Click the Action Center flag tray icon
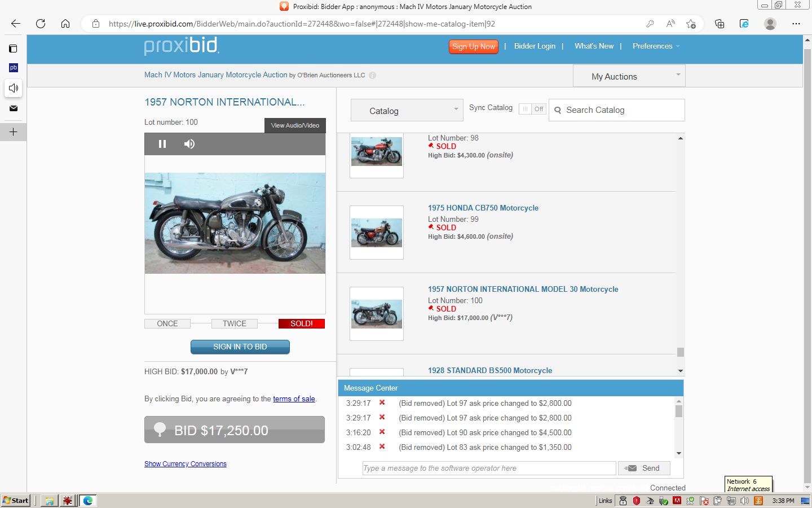The width and height of the screenshot is (812, 508). 704,501
